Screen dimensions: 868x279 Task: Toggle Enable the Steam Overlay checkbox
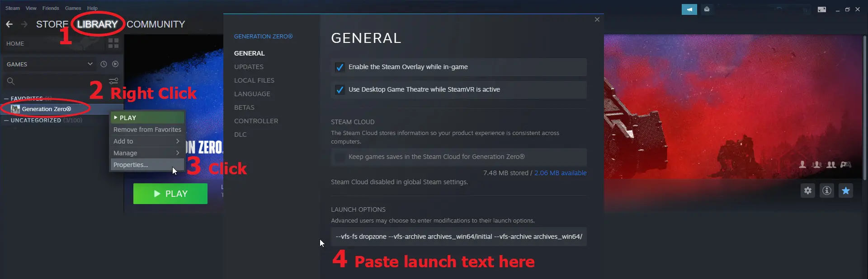[340, 67]
